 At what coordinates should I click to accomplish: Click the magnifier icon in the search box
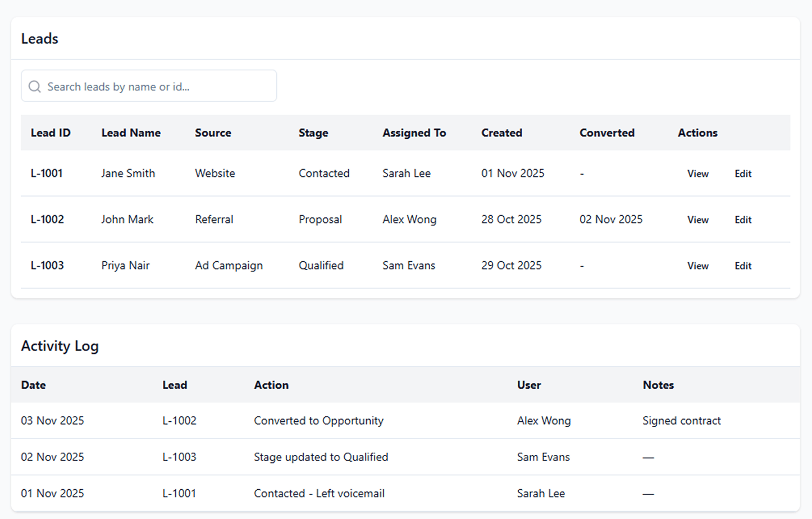(35, 86)
